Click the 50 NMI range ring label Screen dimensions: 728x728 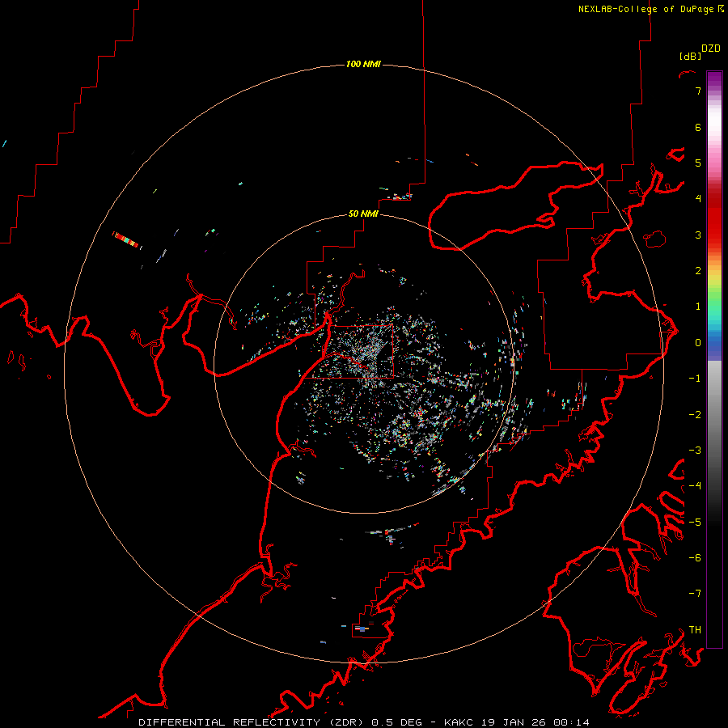click(363, 214)
